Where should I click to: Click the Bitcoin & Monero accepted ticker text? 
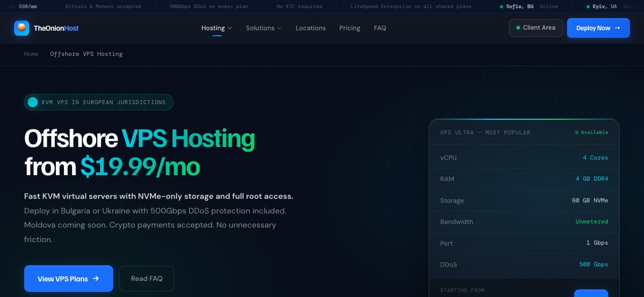(x=103, y=6)
